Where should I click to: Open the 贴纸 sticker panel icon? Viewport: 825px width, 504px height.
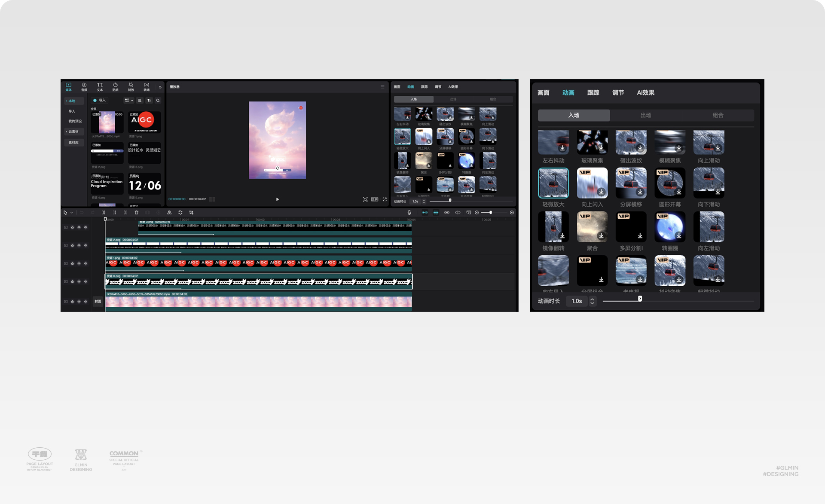[115, 86]
